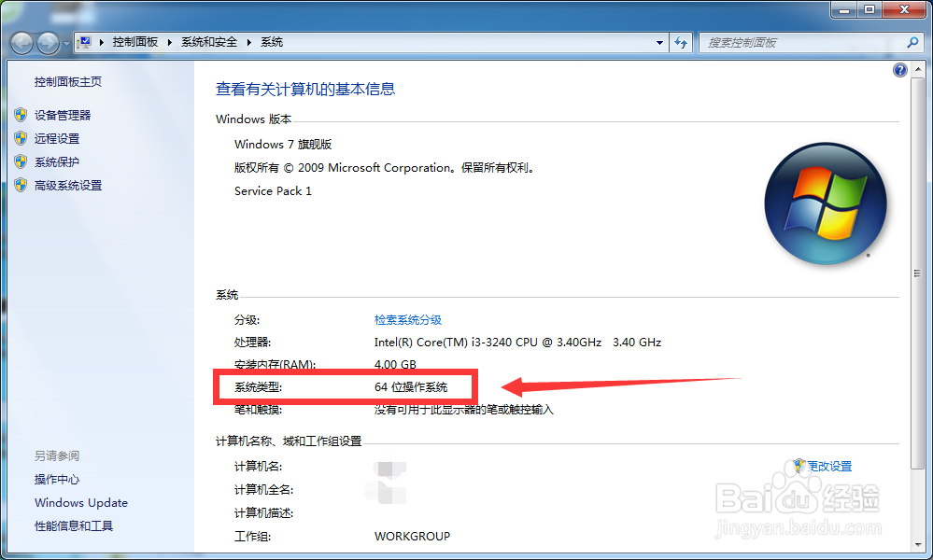Open Windows Update link
Viewport: 933px width, 560px height.
click(81, 503)
